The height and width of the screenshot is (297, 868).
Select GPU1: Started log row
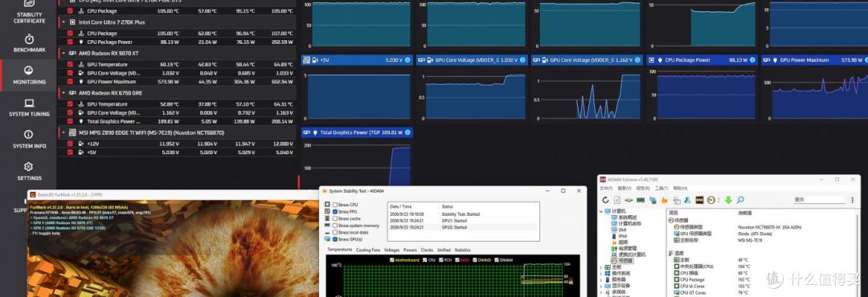click(x=462, y=221)
